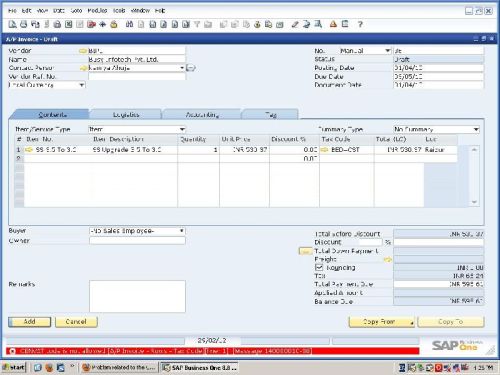Open the Tools menu
The height and width of the screenshot is (375, 500).
coord(119,11)
